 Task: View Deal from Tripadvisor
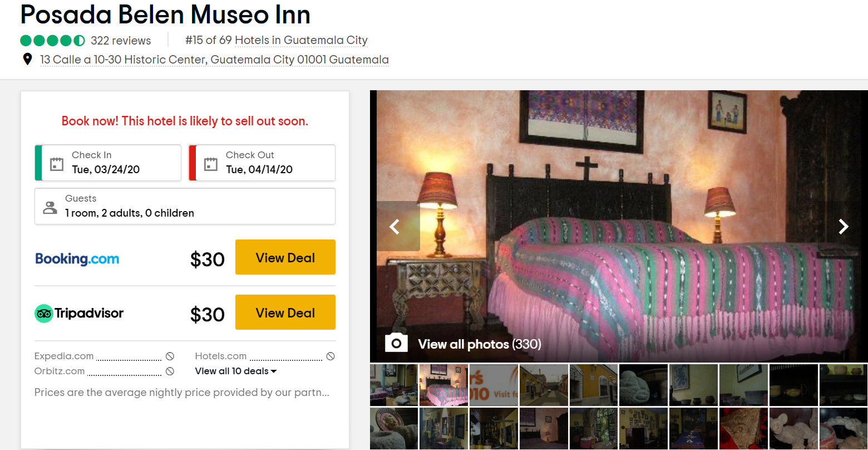(x=285, y=312)
